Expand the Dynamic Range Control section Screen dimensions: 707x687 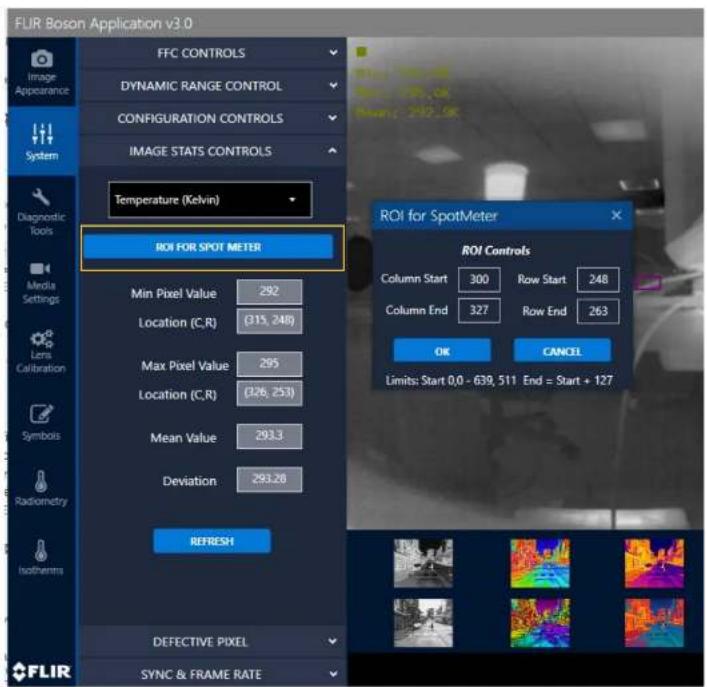[213, 86]
